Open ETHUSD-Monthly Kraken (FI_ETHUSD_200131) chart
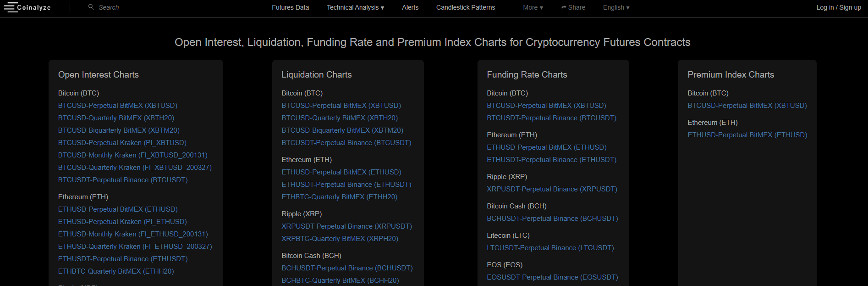The image size is (868, 286). (x=133, y=234)
